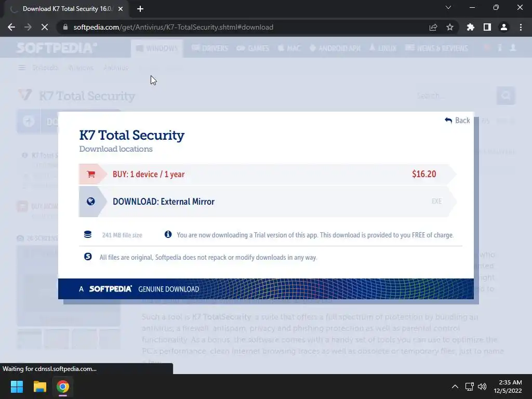Open the taskbar clock 2:35 AM
The height and width of the screenshot is (399, 532).
(508, 387)
